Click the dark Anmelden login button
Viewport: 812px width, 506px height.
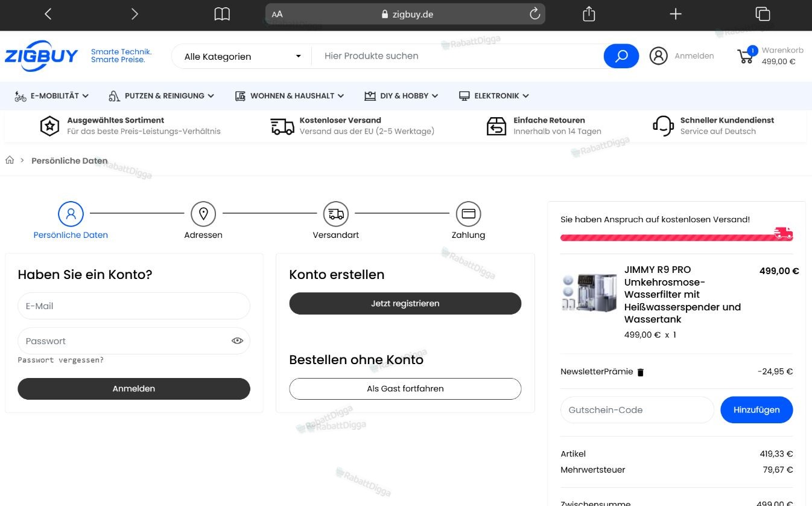point(134,389)
